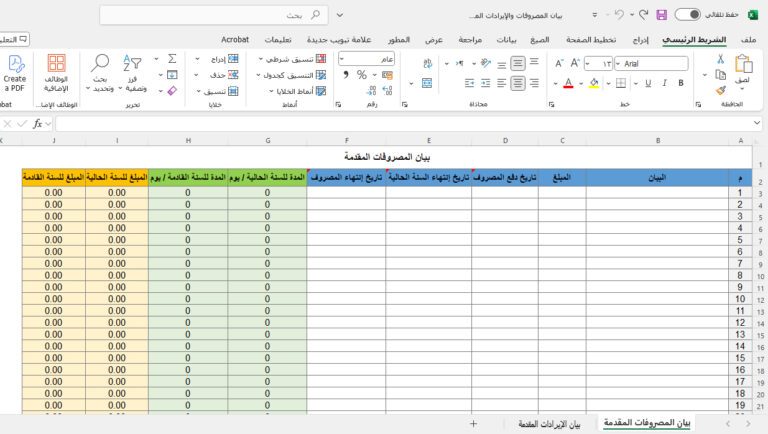Screen dimensions: 768x434
Task: Toggle Wrap Text button
Action: pyautogui.click(x=427, y=63)
